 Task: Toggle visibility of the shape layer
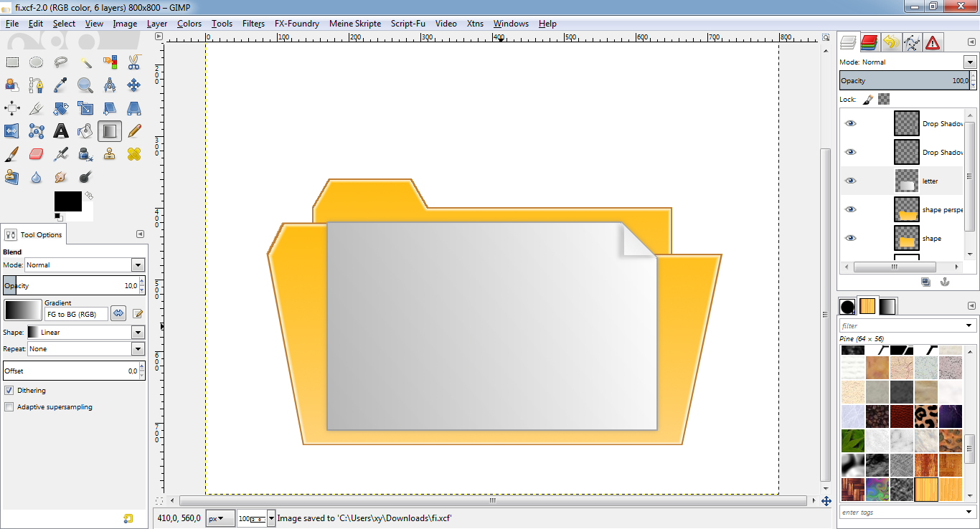tap(850, 238)
